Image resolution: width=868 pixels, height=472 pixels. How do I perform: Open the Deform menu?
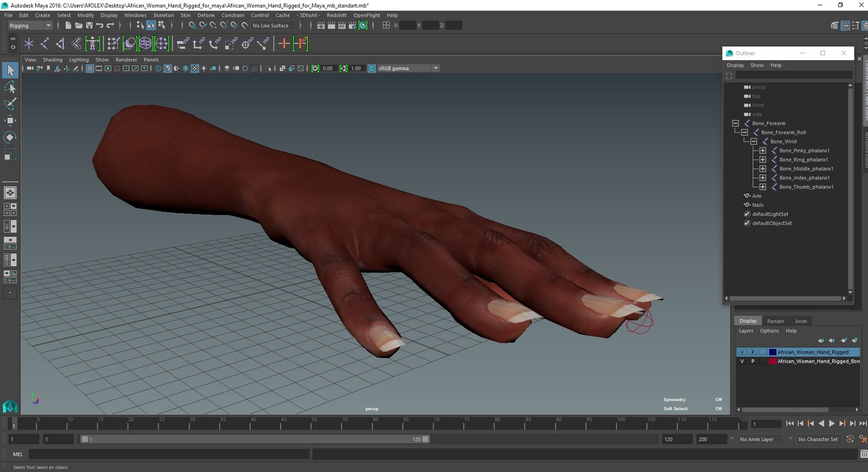[x=206, y=15]
